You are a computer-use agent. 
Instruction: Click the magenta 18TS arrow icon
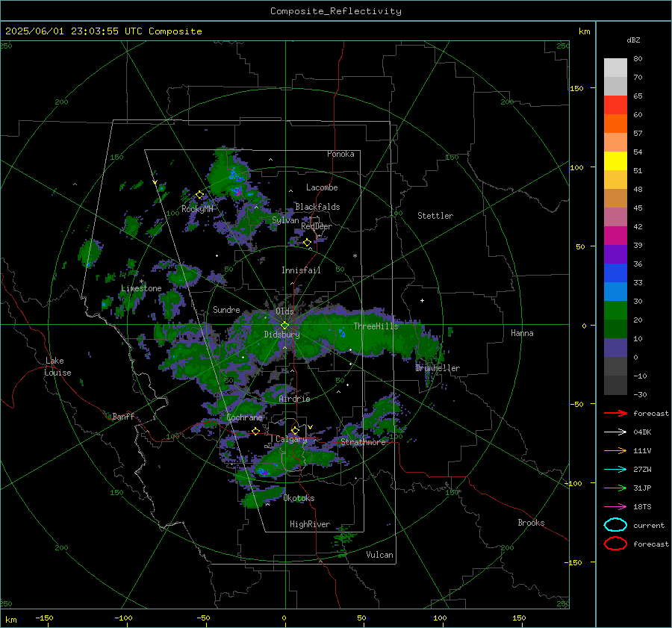(x=615, y=507)
